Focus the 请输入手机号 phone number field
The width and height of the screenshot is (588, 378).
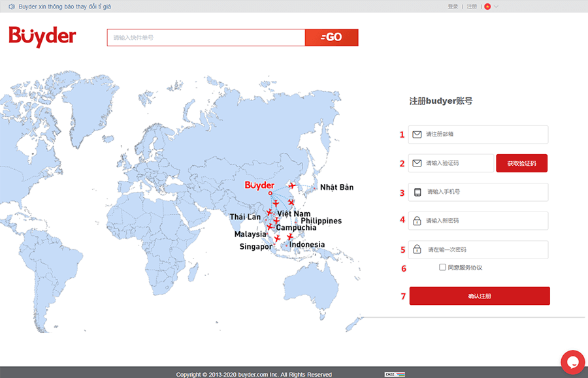point(478,192)
